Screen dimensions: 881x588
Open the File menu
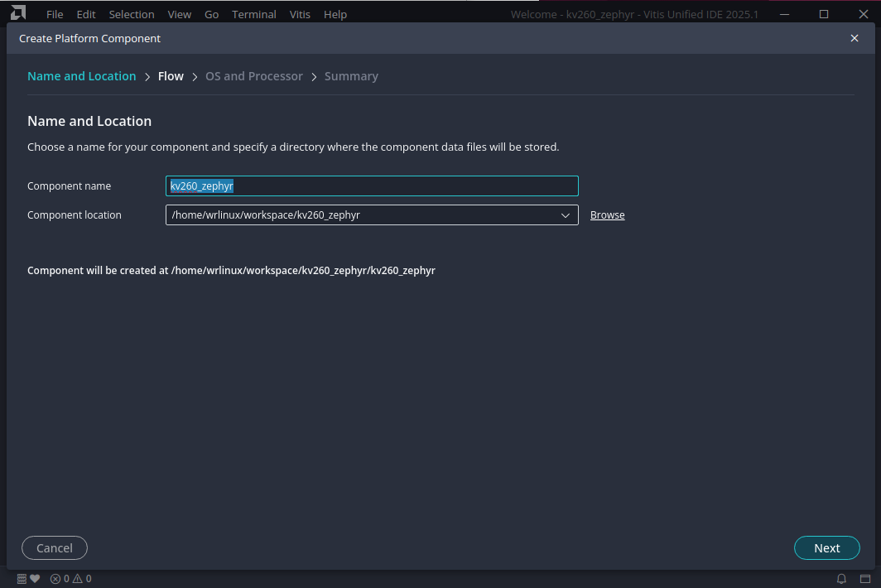tap(55, 14)
